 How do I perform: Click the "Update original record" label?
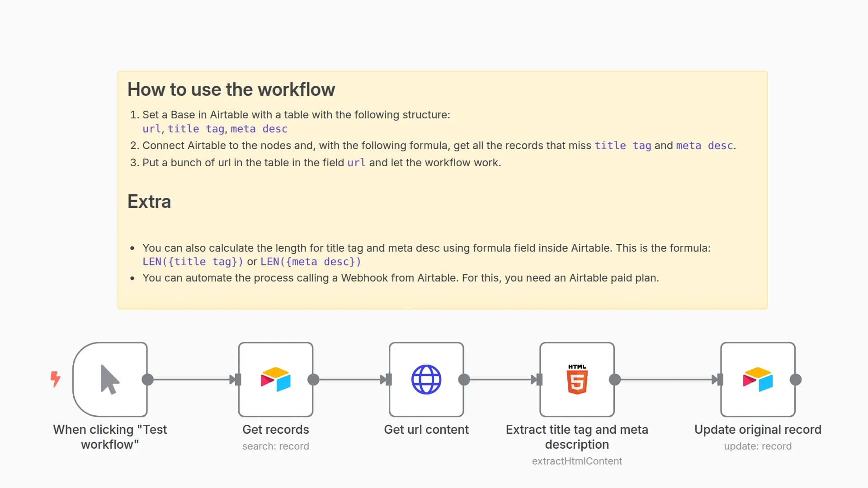[x=758, y=429]
